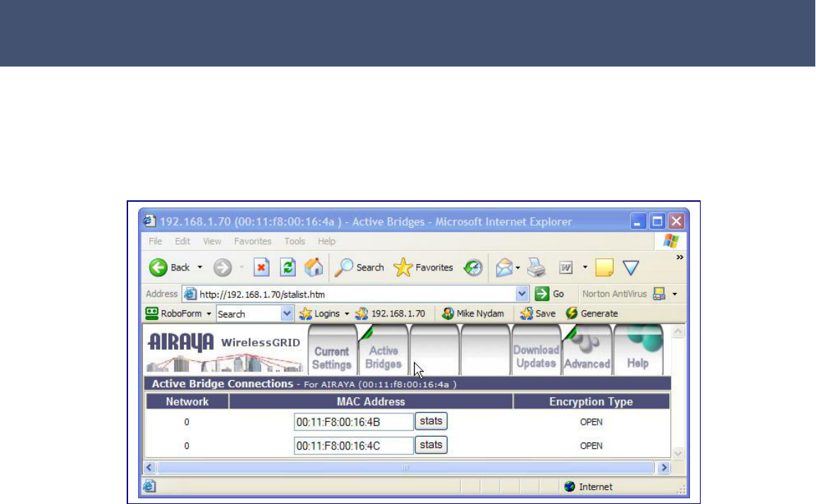Open the Edit menu
Screen dimensions: 816x504
pos(182,241)
